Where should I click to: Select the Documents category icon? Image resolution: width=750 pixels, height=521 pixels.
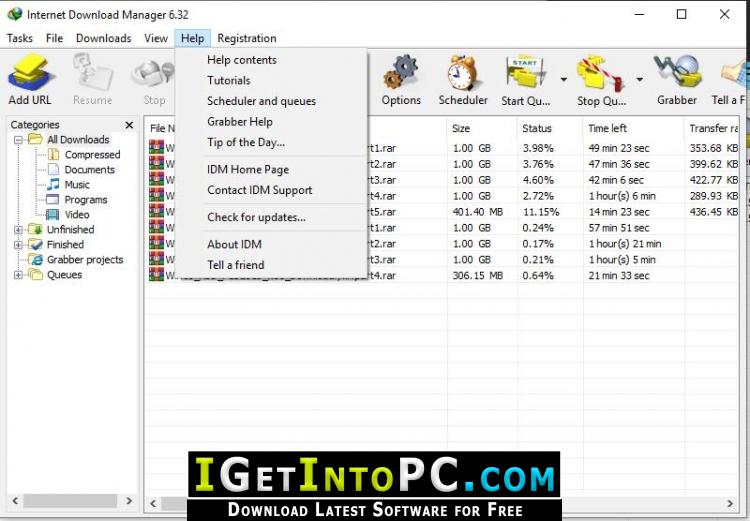54,169
